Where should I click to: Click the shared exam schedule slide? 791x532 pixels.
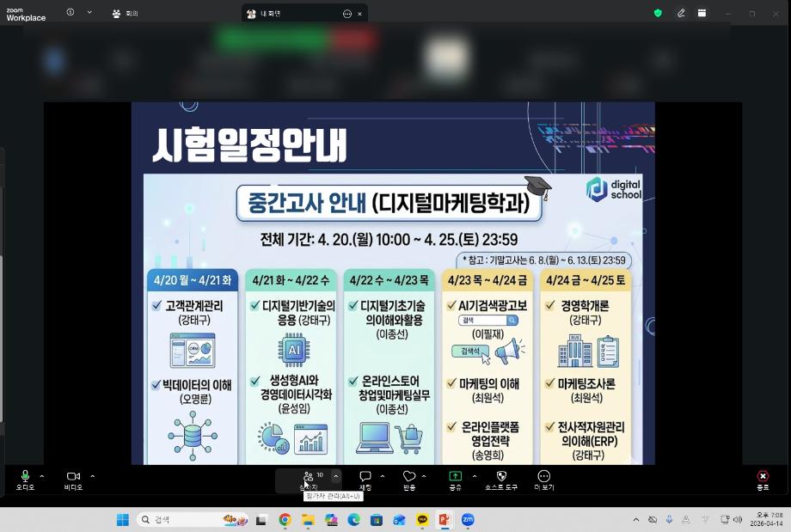(x=393, y=284)
